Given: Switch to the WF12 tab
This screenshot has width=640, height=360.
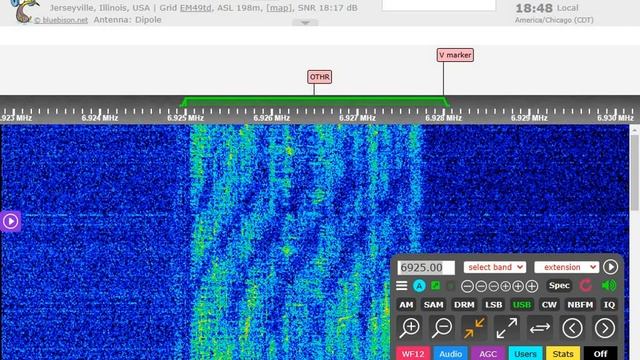Looking at the screenshot, I should pyautogui.click(x=413, y=353).
